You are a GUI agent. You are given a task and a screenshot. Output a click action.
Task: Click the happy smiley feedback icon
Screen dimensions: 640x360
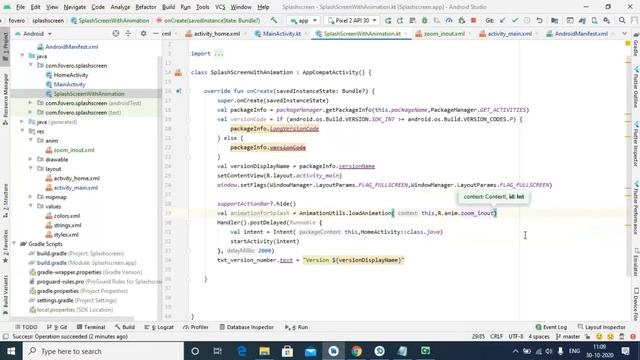click(x=599, y=337)
